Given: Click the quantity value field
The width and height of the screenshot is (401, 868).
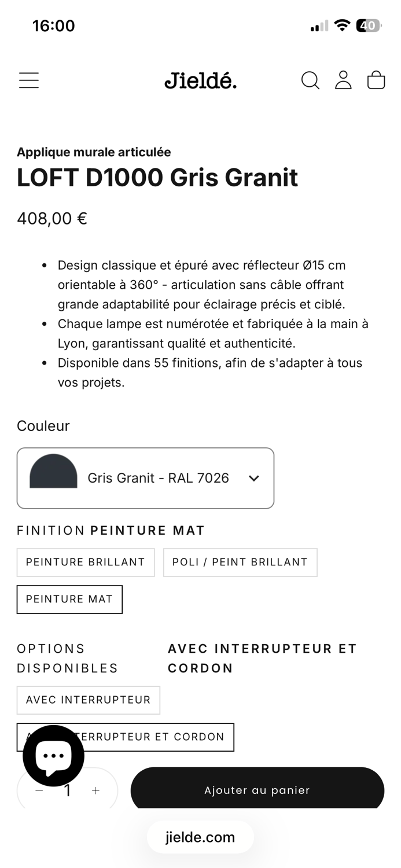Looking at the screenshot, I should click(x=67, y=790).
